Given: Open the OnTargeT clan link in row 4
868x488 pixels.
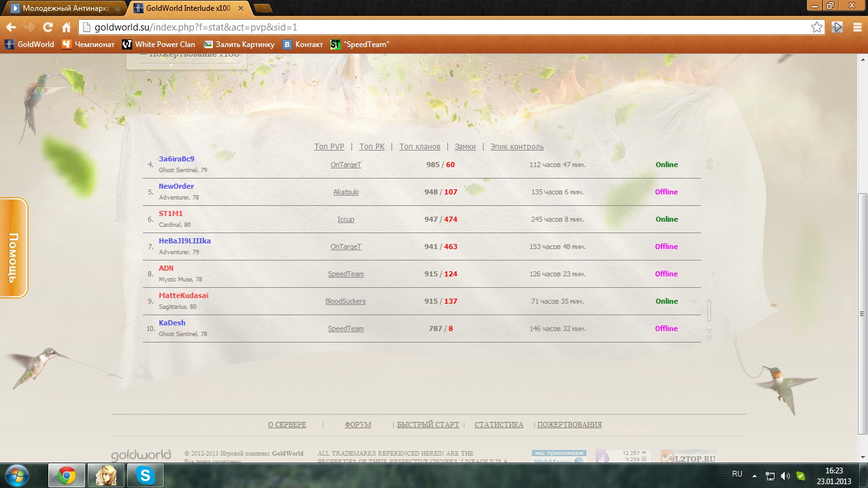Looking at the screenshot, I should [x=346, y=165].
